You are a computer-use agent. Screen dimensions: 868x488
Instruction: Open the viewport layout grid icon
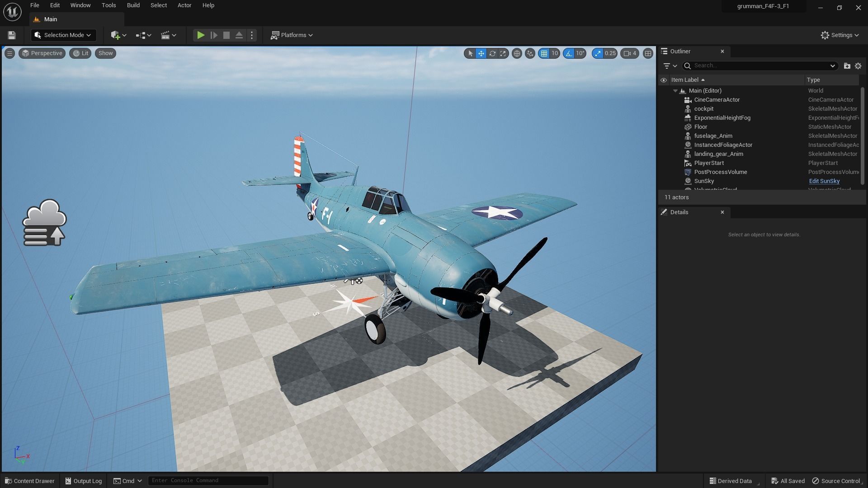pyautogui.click(x=648, y=53)
